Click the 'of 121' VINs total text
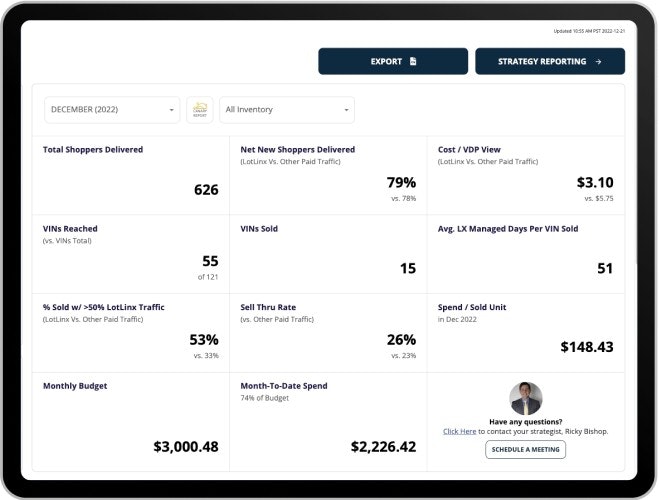This screenshot has height=500, width=659. (x=208, y=277)
